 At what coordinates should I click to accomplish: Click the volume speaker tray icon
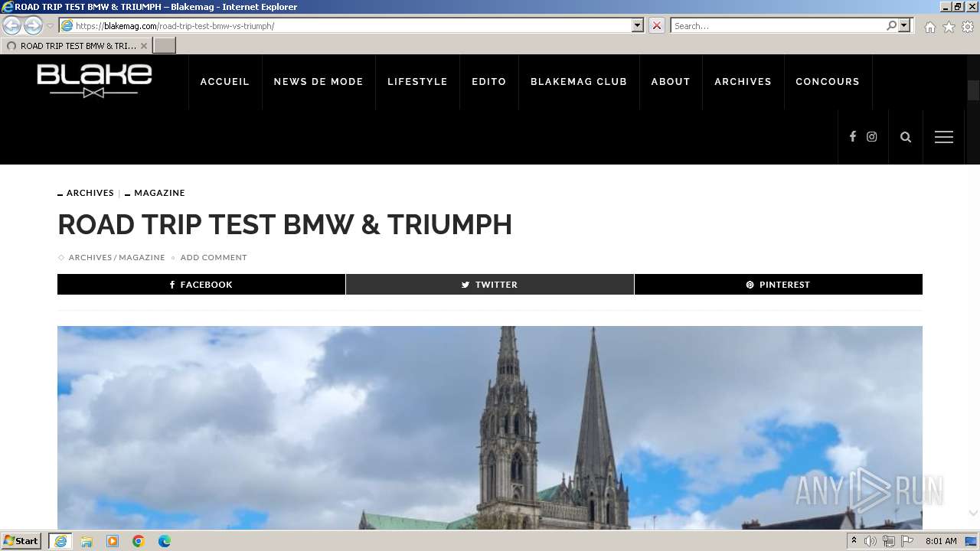871,541
